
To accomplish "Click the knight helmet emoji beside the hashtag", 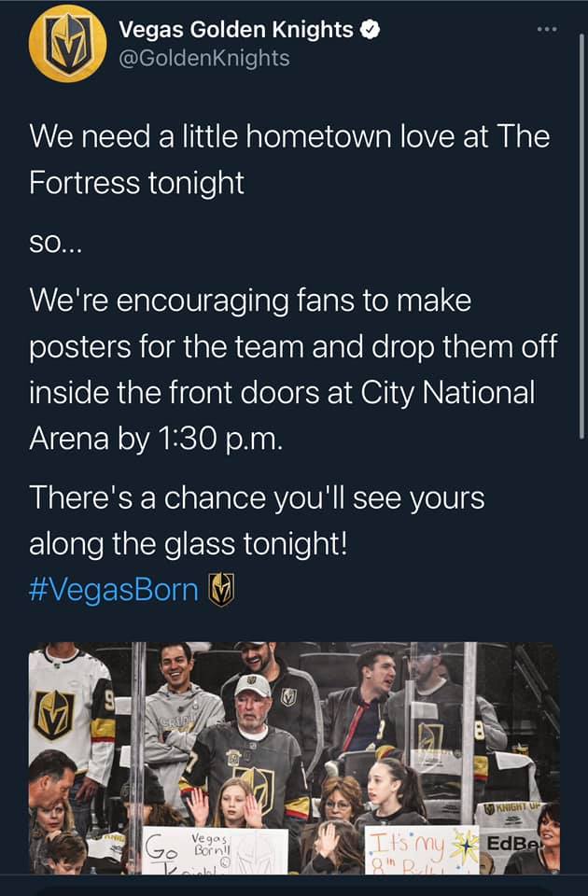I will 220,590.
